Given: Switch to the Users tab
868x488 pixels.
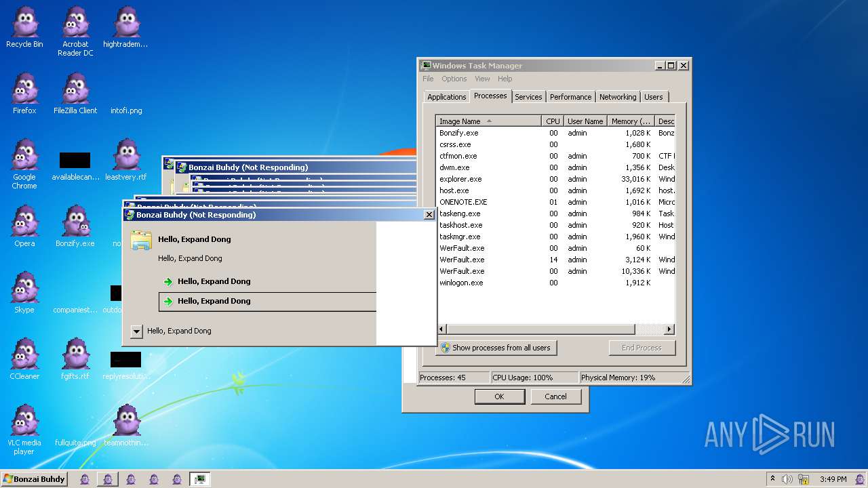Looking at the screenshot, I should click(654, 97).
